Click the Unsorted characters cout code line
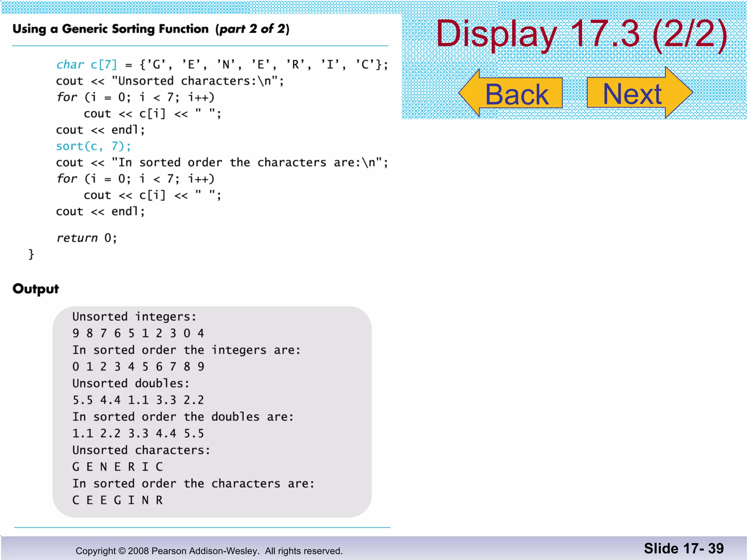 (x=170, y=81)
